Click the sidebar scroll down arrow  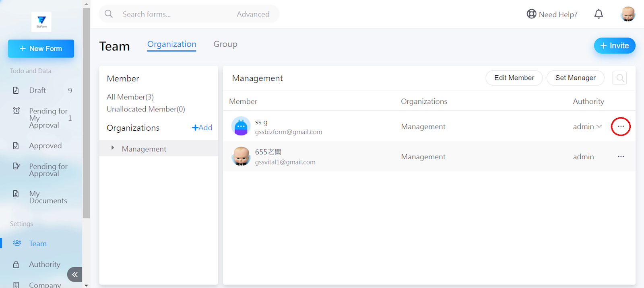[86, 285]
